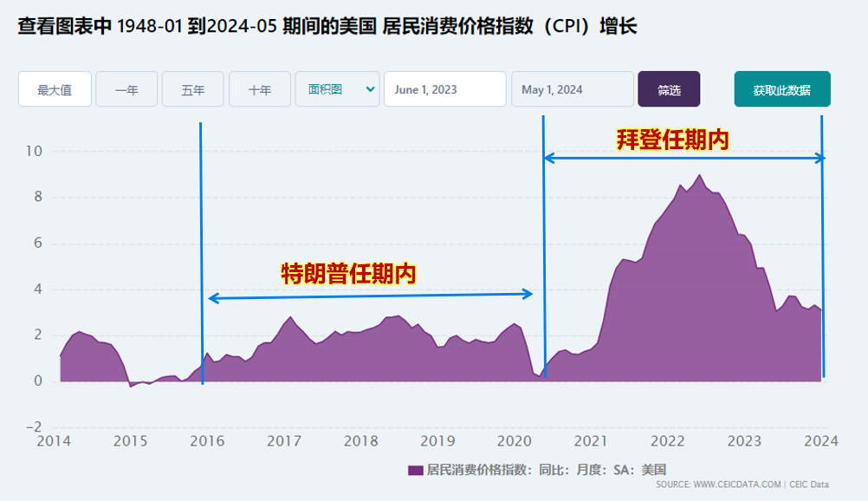
Task: Open the 面积图 chart type dropdown
Action: (337, 89)
